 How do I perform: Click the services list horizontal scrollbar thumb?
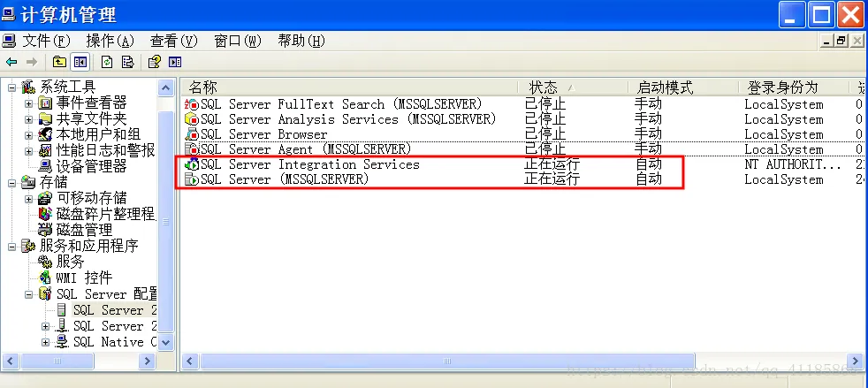[x=446, y=361]
